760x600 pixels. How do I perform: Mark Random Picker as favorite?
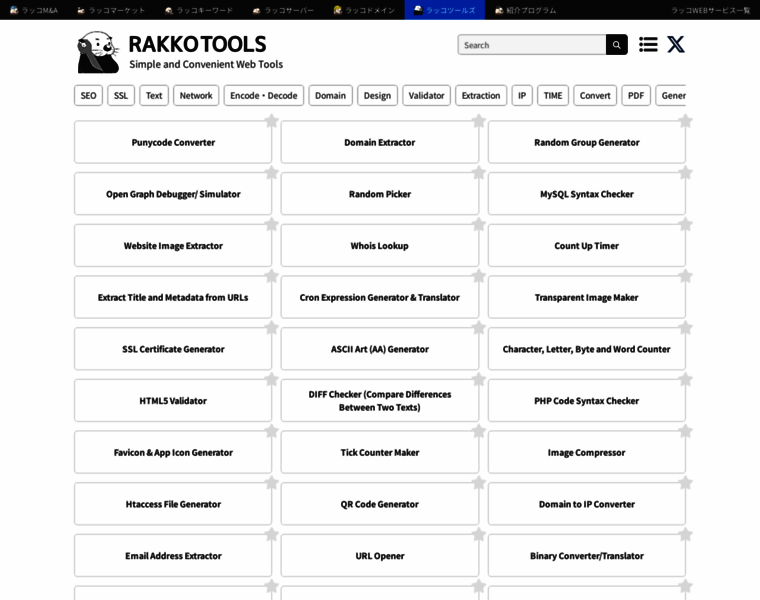pos(478,173)
